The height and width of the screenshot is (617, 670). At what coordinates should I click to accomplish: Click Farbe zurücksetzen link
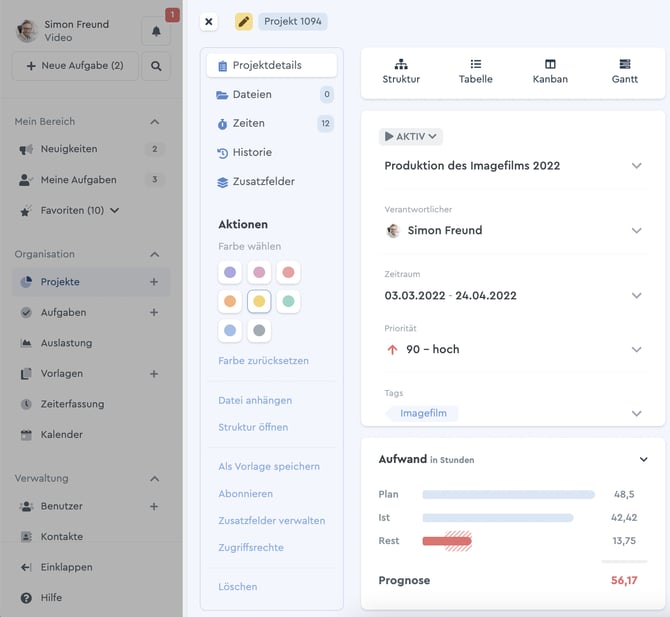tap(263, 361)
